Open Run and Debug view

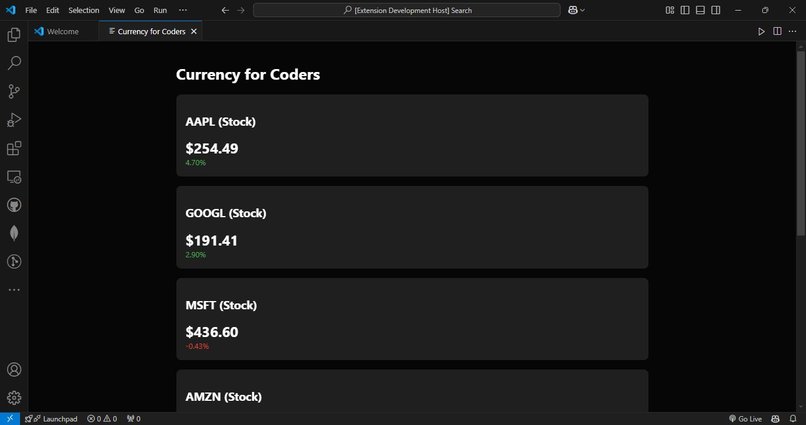(14, 120)
